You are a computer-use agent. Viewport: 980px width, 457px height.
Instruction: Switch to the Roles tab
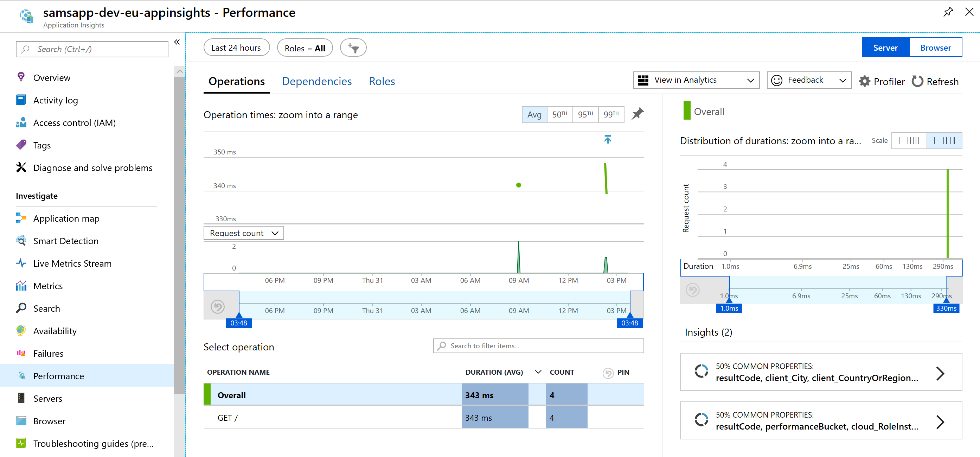[382, 81]
